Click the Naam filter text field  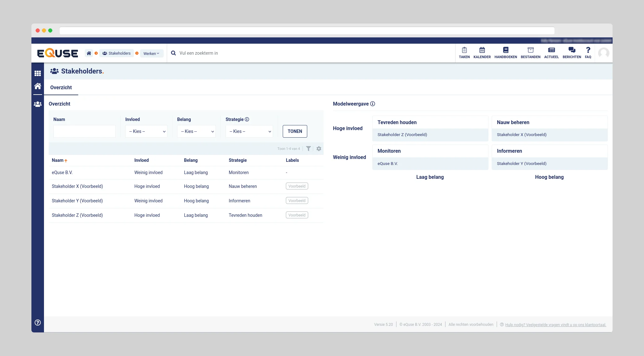pyautogui.click(x=84, y=131)
